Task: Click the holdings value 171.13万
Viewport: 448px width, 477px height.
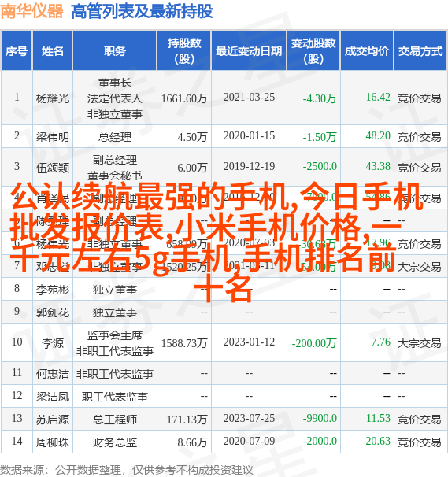Action: 187,420
